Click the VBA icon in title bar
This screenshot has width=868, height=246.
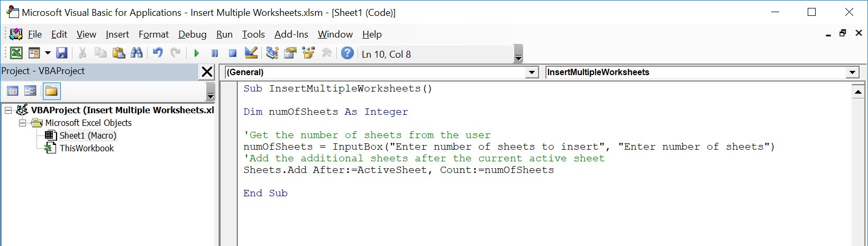12,12
